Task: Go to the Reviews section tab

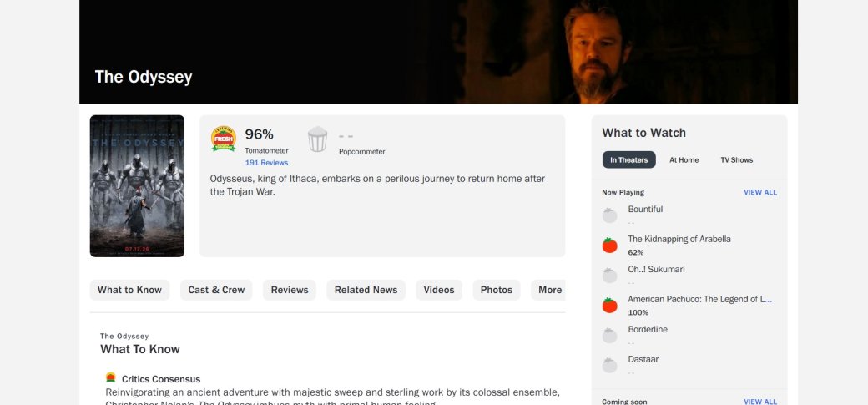Action: pyautogui.click(x=290, y=290)
